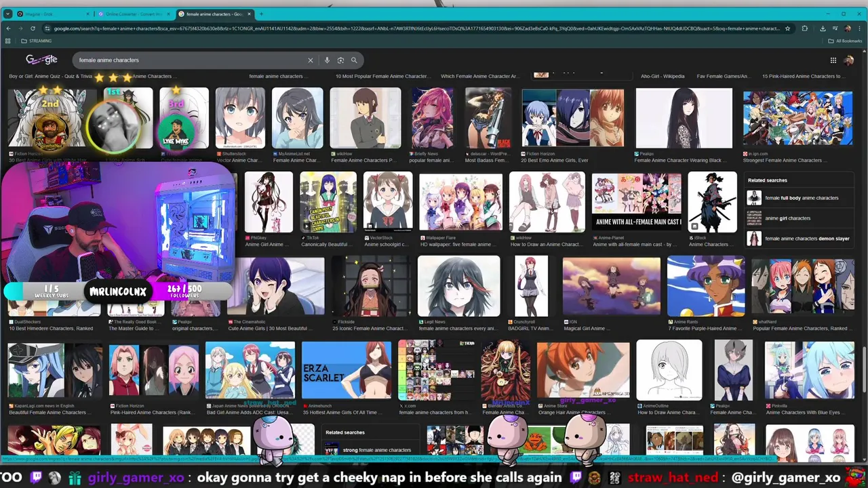The height and width of the screenshot is (488, 868).
Task: Select the female anime characters Google tab
Action: pos(214,14)
